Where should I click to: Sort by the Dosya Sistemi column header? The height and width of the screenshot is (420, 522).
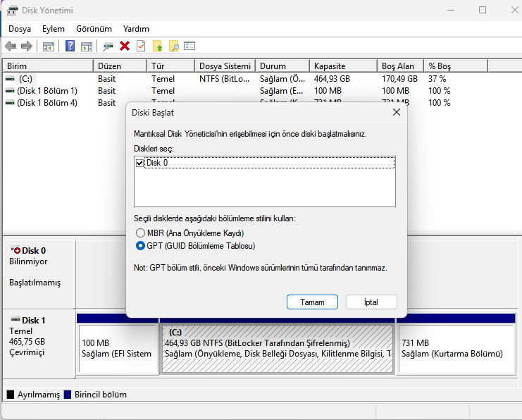tap(225, 66)
